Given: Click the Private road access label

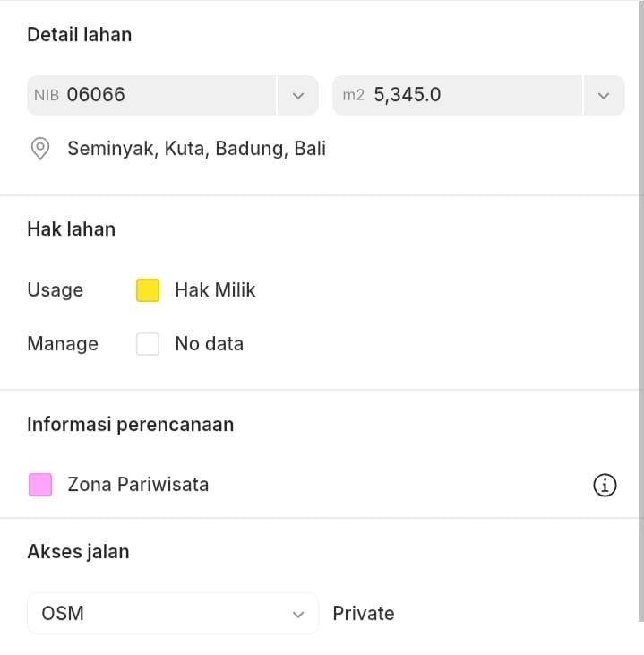Looking at the screenshot, I should point(363,614).
